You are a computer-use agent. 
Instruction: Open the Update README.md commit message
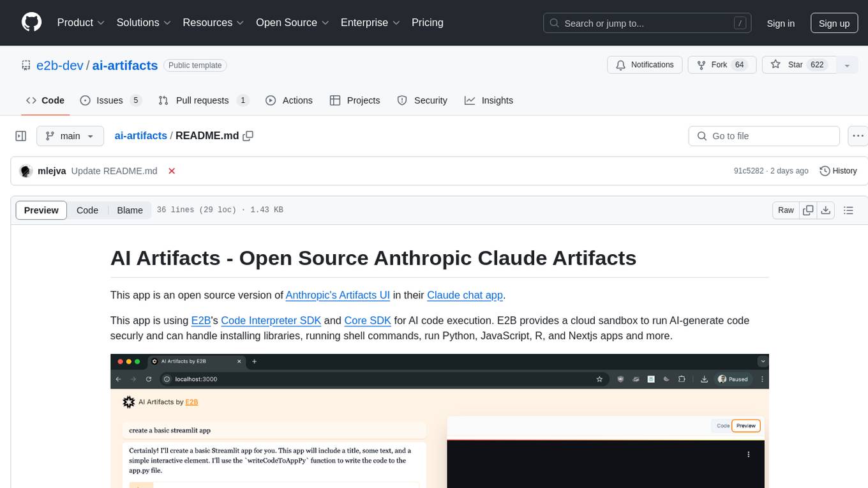click(114, 171)
